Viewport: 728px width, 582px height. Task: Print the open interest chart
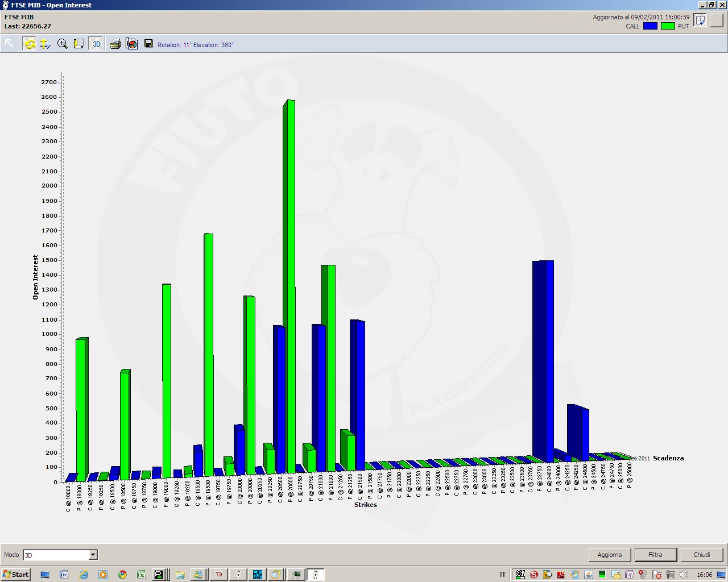(115, 44)
